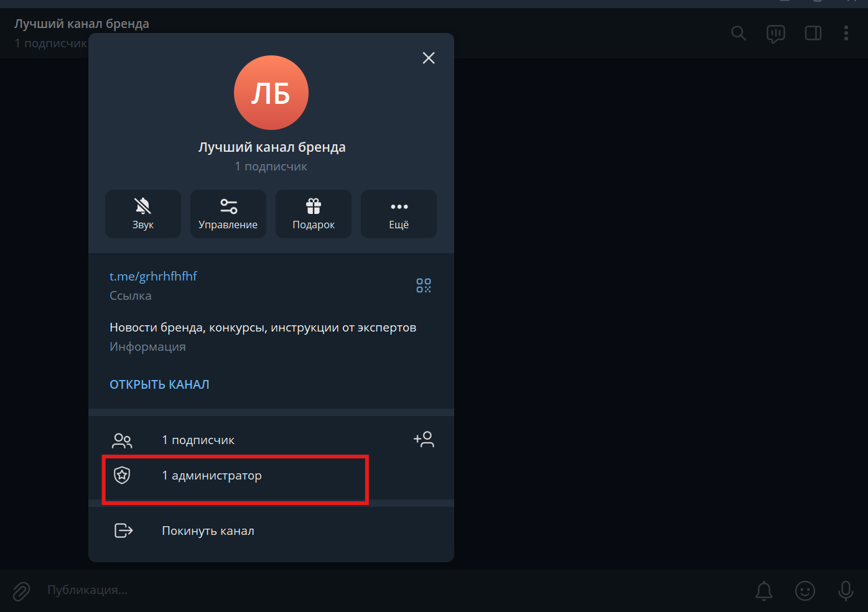The image size is (868, 612).
Task: Open ОТКРЫТЬ КАНАЛ
Action: [x=159, y=384]
